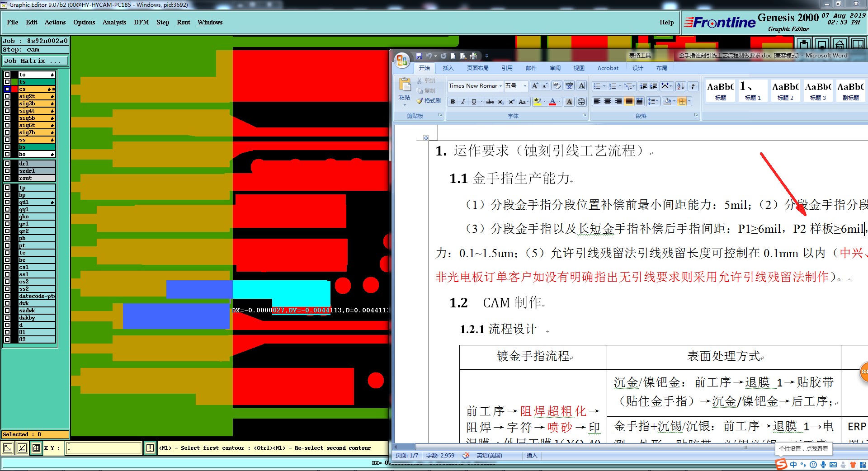Toggle the 'gko' layer checkbox
This screenshot has width=868, height=471.
tap(7, 217)
